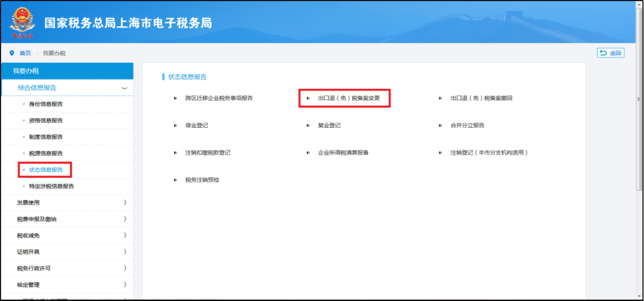Open the 证明开具 sidebar menu
The height and width of the screenshot is (301, 644).
point(67,251)
